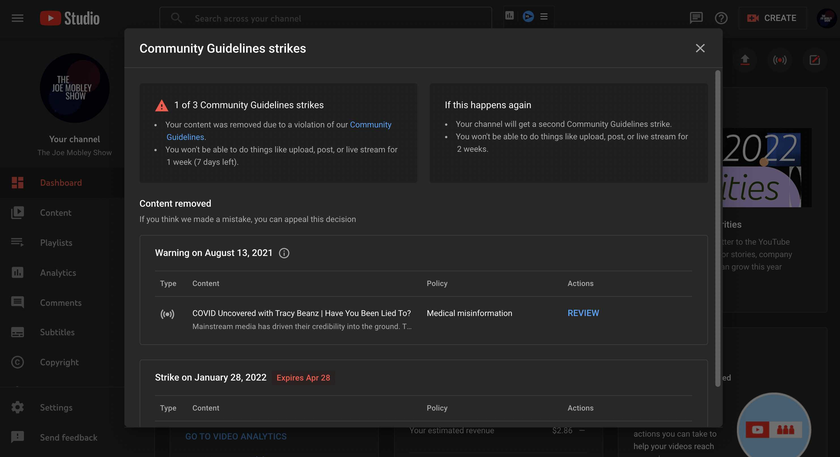This screenshot has height=457, width=840.
Task: Click the Copyright circle C icon
Action: (x=18, y=362)
